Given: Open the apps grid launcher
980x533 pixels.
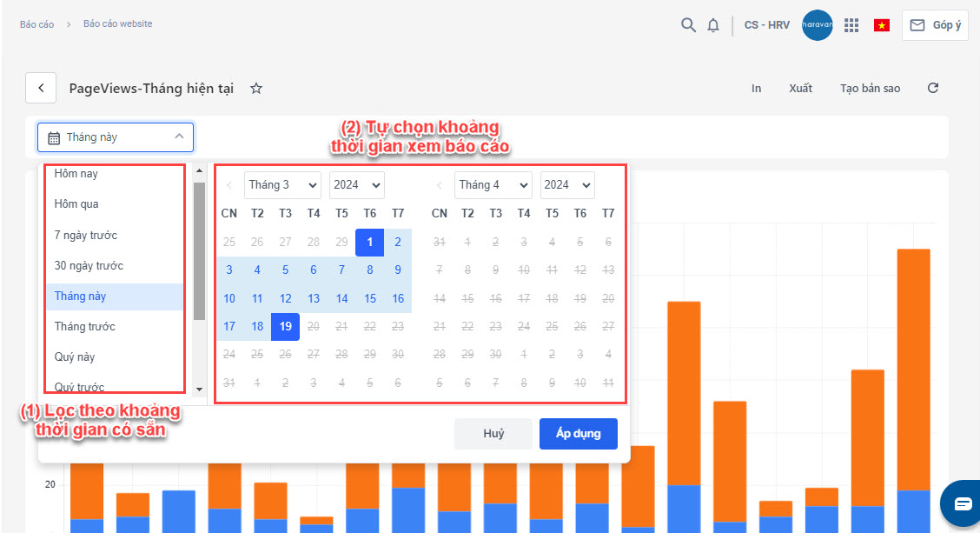Looking at the screenshot, I should 851,25.
